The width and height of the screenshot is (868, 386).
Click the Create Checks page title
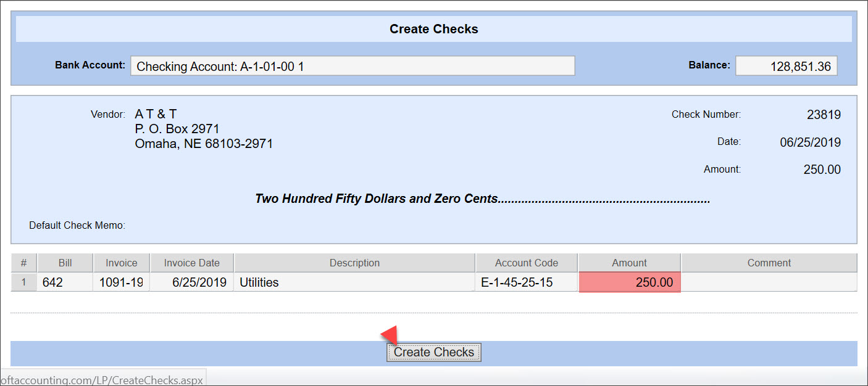[433, 29]
